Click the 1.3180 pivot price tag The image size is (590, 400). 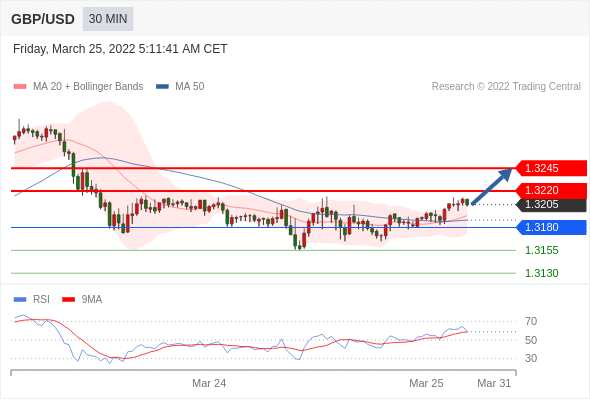click(x=550, y=227)
